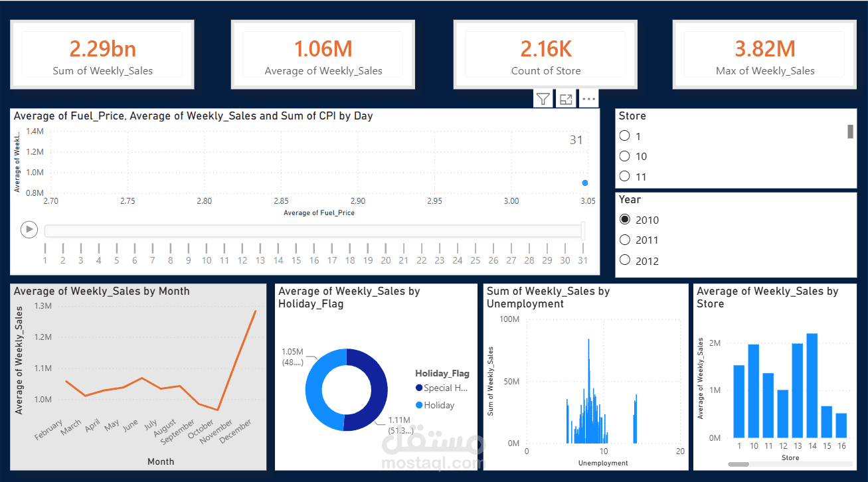
Task: Click the Unemployment x-axis title
Action: pos(603,463)
